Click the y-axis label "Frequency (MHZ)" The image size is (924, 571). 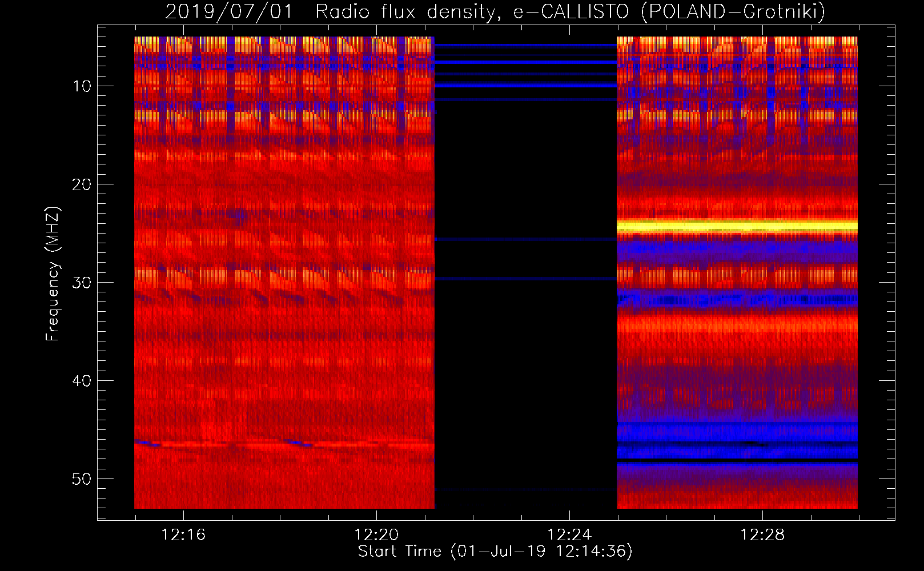(x=53, y=274)
